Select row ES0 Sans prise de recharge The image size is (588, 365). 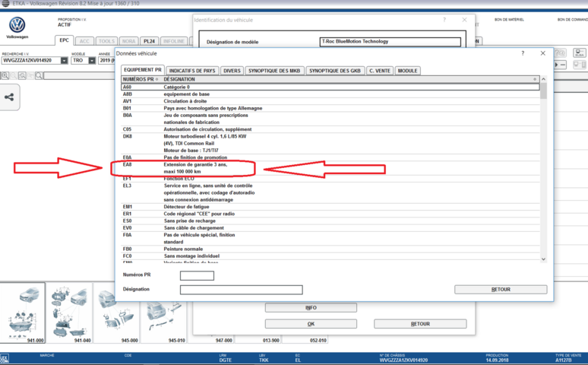[x=330, y=221]
